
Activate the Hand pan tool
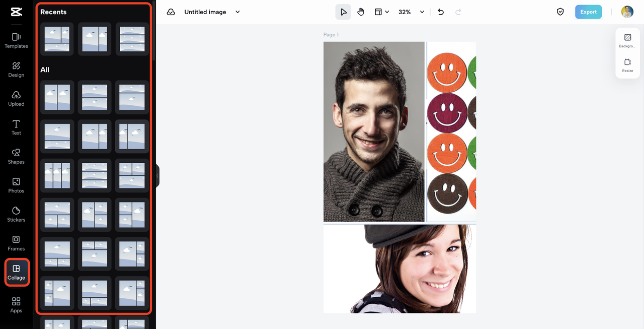coord(361,12)
